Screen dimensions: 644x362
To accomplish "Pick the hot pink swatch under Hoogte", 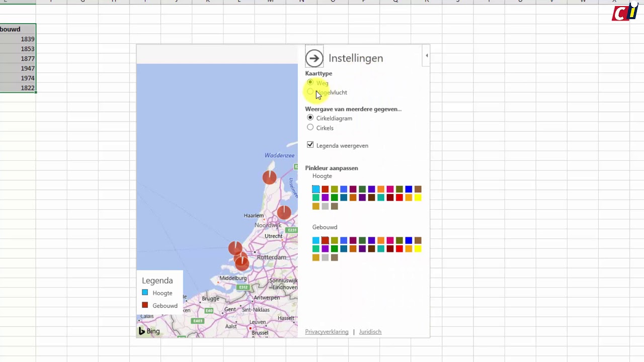I will (390, 189).
